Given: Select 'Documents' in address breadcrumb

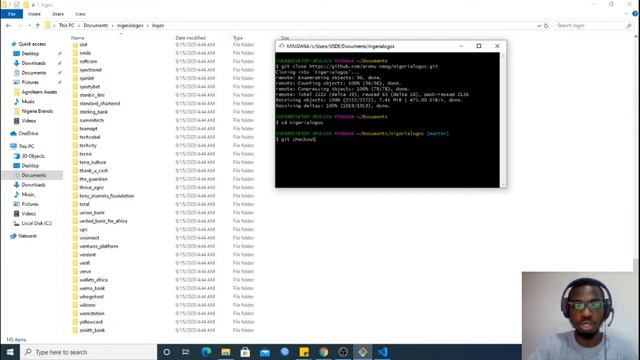Looking at the screenshot, I should [96, 25].
